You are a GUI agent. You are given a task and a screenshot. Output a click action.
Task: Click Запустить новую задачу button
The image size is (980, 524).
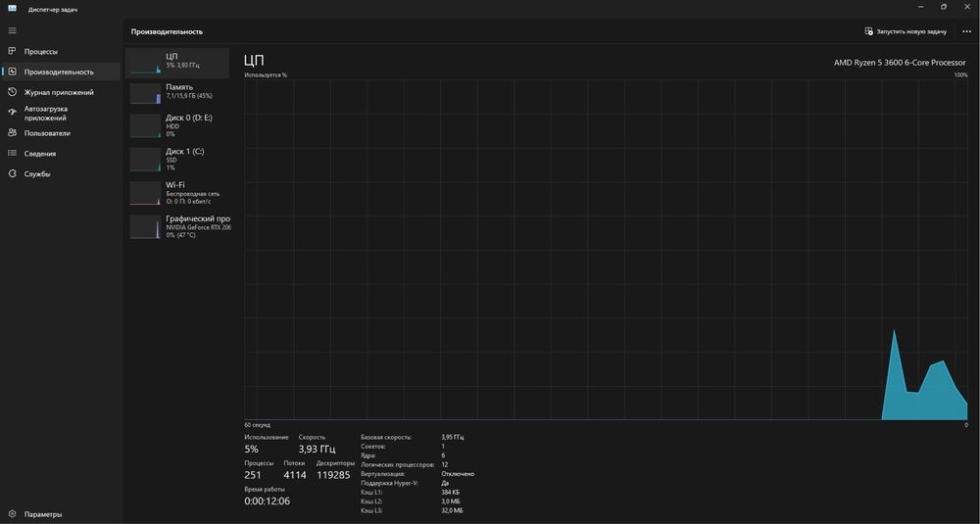(906, 31)
